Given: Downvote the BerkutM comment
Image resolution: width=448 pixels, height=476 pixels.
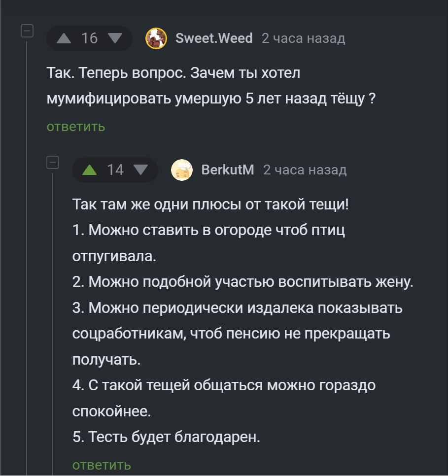Looking at the screenshot, I should coord(141,170).
